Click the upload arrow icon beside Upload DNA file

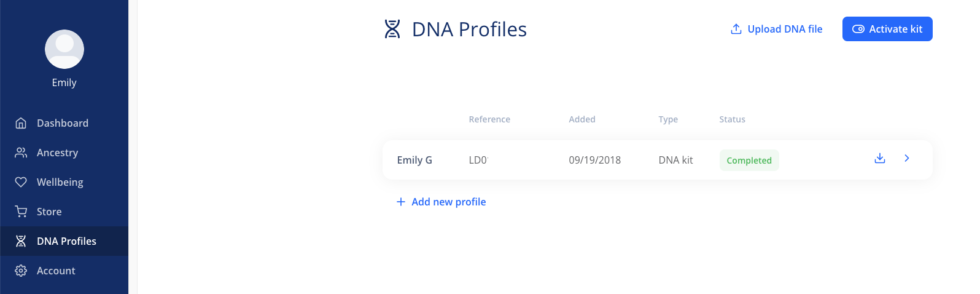[736, 29]
